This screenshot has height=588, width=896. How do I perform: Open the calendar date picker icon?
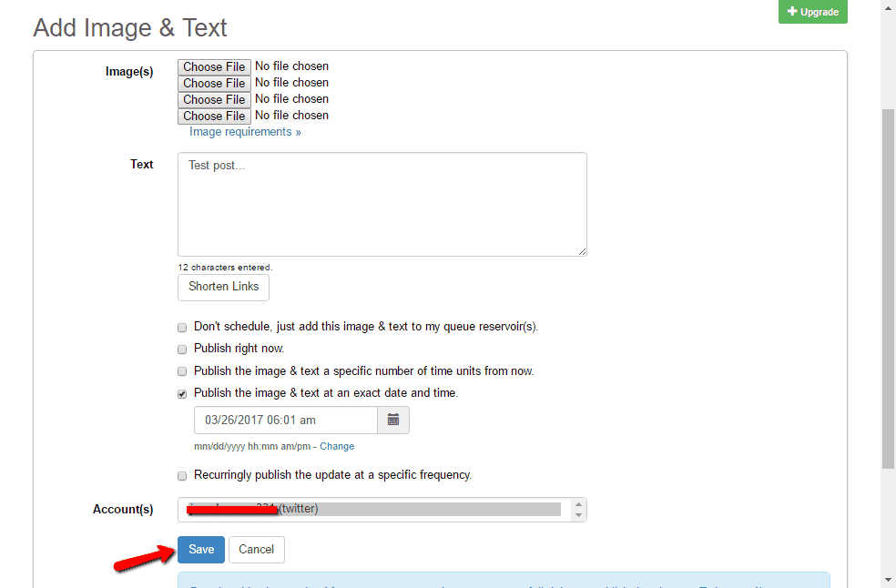[x=393, y=420]
